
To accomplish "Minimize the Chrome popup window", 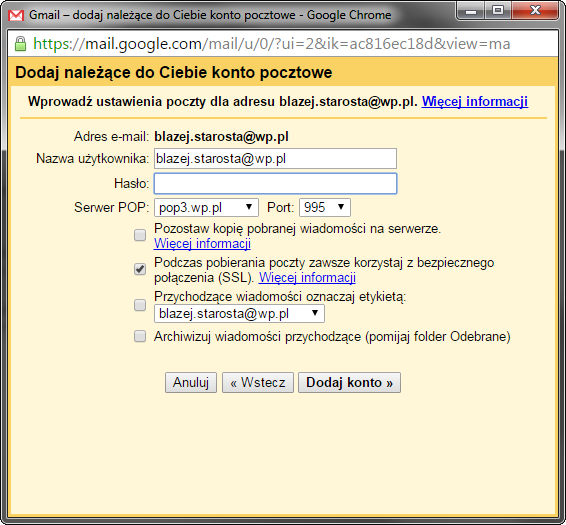I will [x=471, y=11].
